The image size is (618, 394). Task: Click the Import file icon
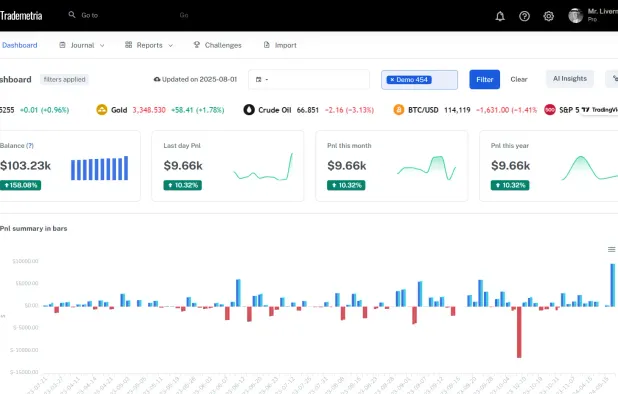pos(267,45)
